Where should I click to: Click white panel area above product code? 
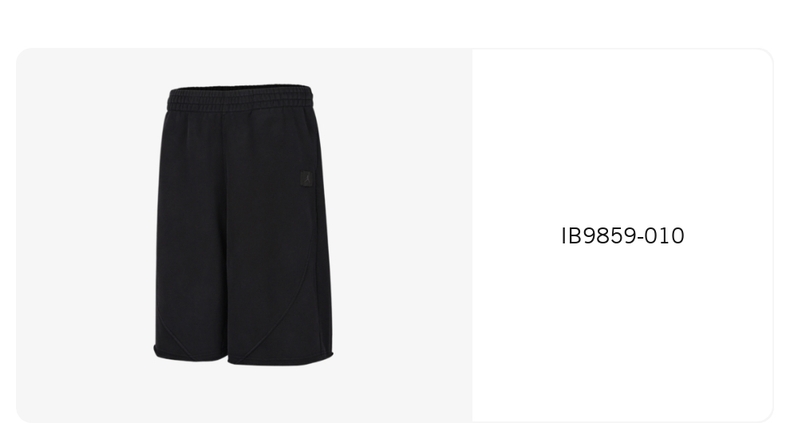tap(623, 136)
